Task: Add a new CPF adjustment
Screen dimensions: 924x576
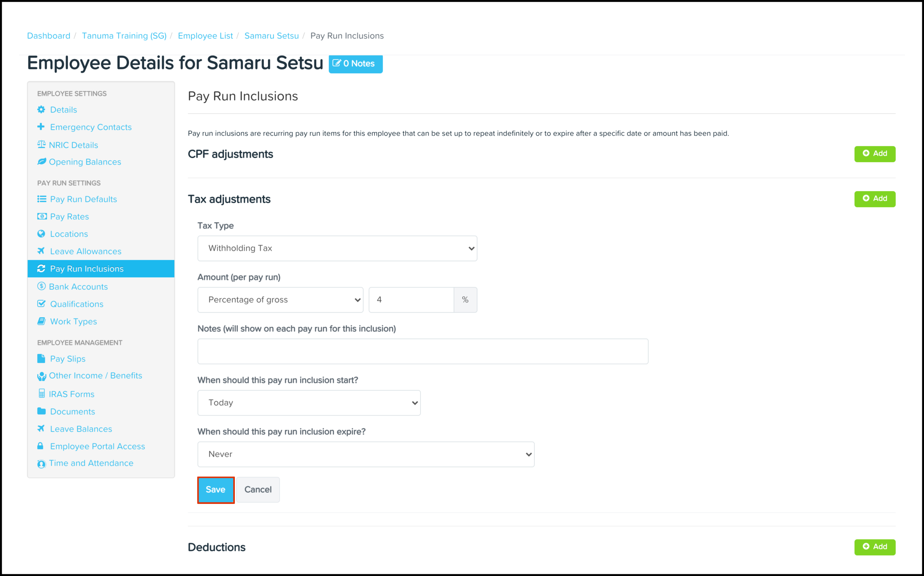Action: 874,153
